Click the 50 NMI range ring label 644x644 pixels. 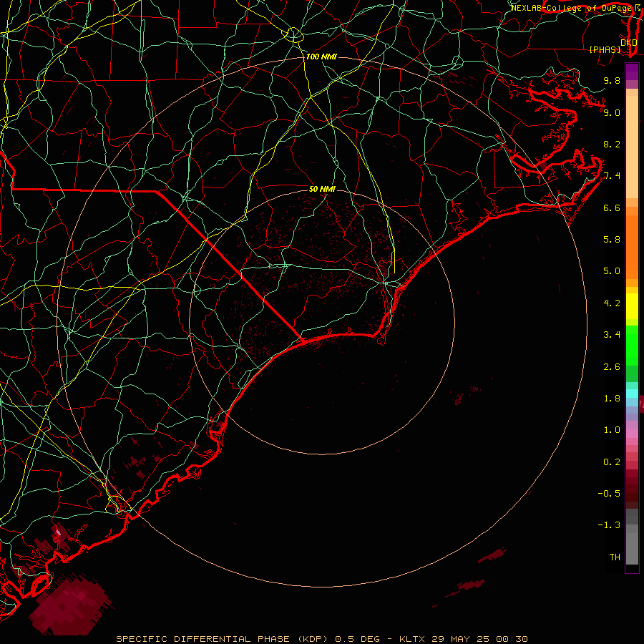pyautogui.click(x=322, y=189)
